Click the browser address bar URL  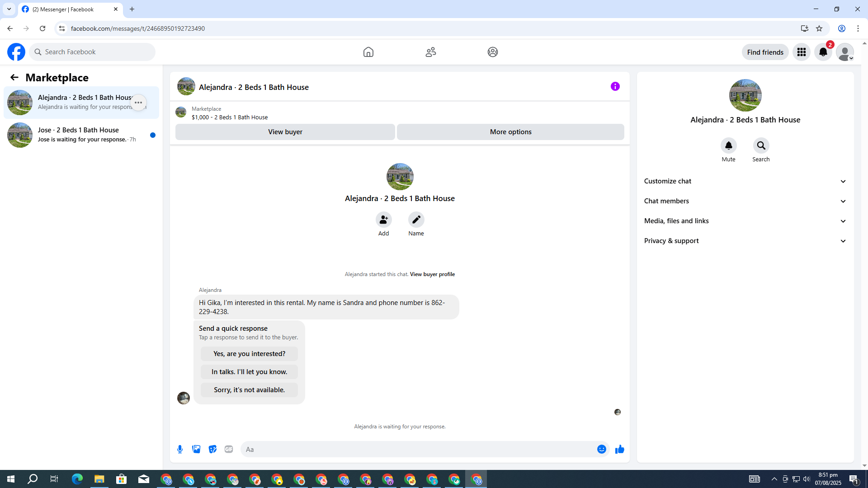click(x=138, y=28)
